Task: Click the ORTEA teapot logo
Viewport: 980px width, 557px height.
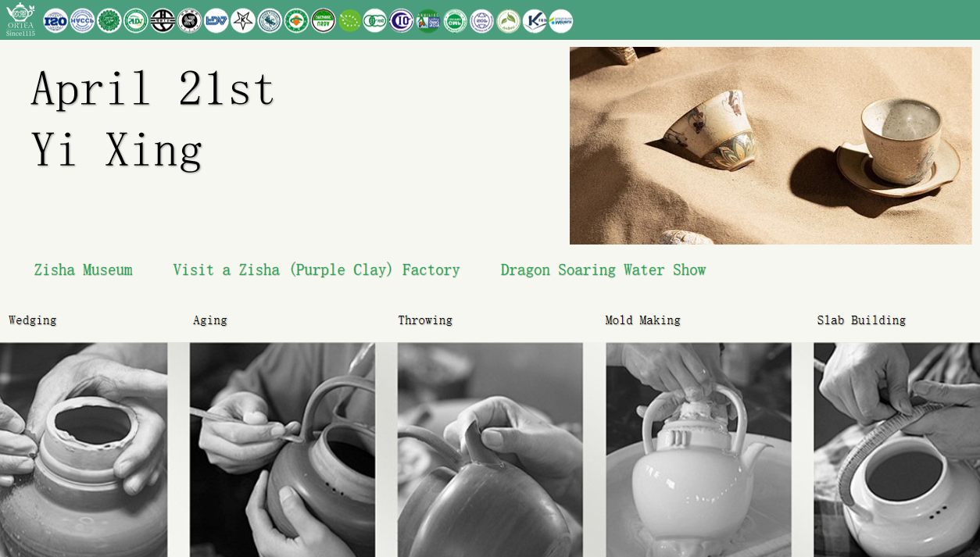Action: pos(20,19)
